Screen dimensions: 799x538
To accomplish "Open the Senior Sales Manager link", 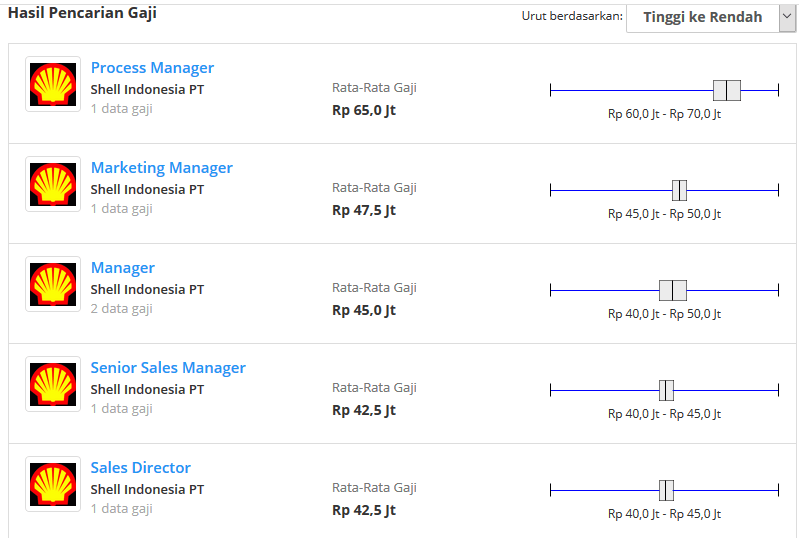I will [x=168, y=368].
